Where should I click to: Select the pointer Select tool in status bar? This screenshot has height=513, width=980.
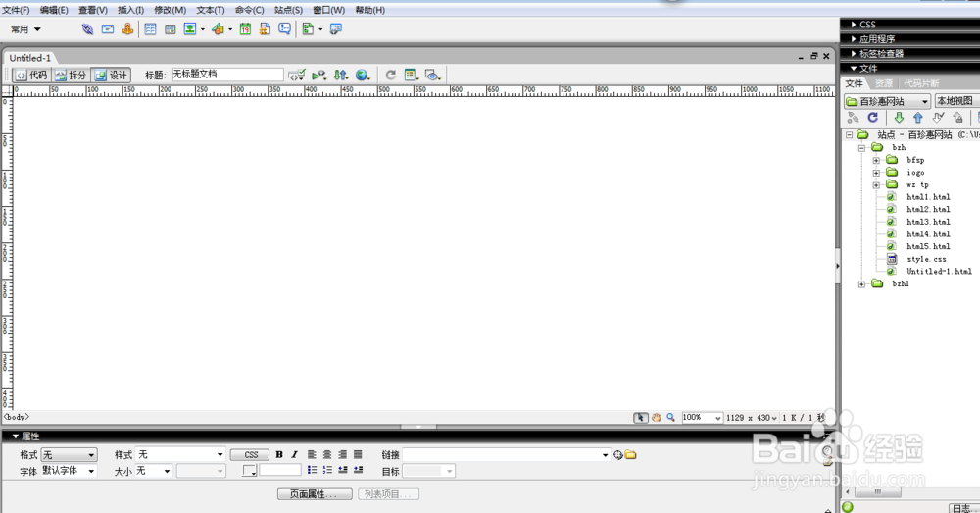point(641,417)
